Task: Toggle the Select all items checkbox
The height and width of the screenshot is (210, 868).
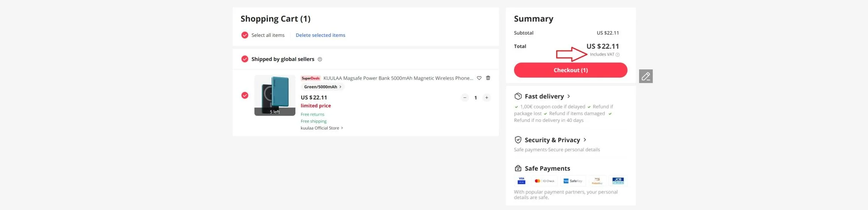Action: (x=245, y=35)
